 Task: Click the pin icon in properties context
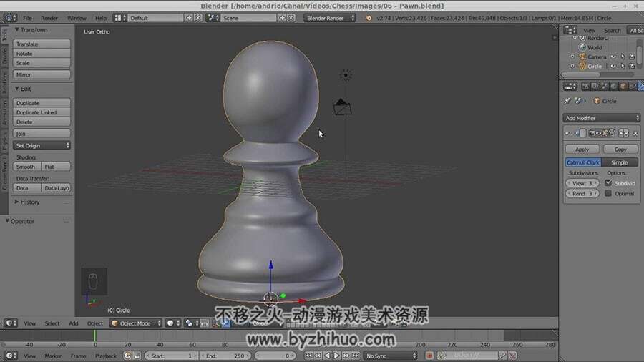(567, 101)
